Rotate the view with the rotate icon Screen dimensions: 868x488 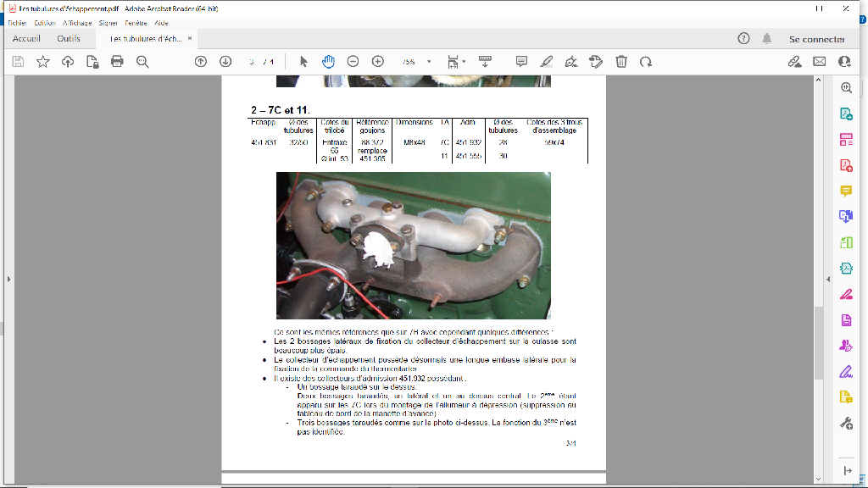coord(646,61)
